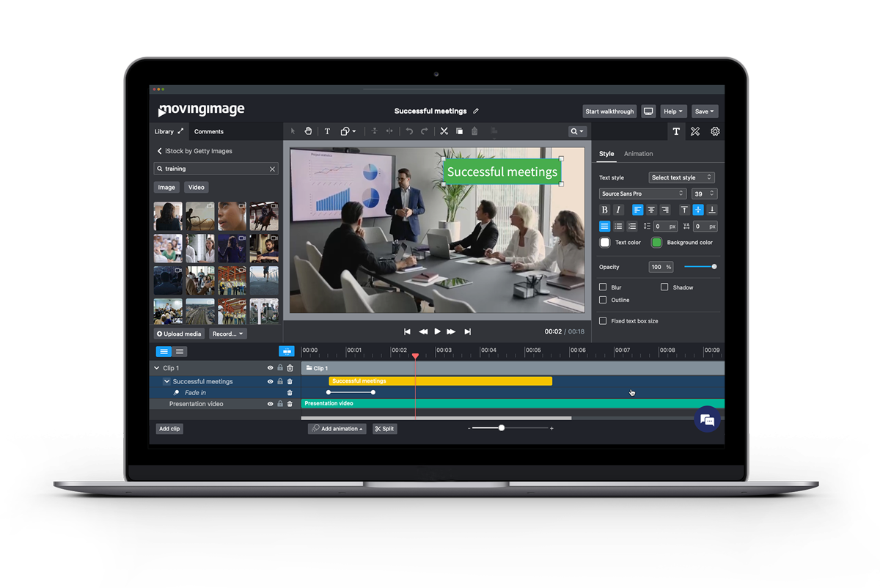Collapse the Clip 1 tree row
Screen dimensions: 880x588
156,368
